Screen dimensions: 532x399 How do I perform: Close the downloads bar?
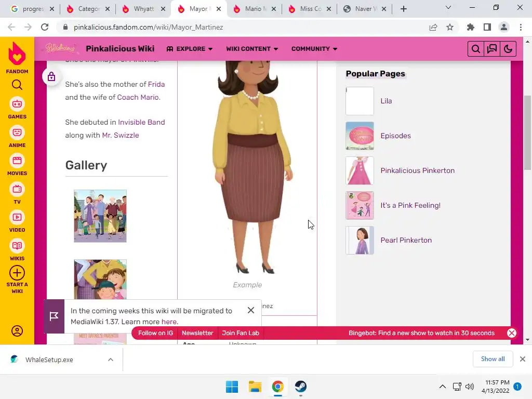[x=523, y=359]
